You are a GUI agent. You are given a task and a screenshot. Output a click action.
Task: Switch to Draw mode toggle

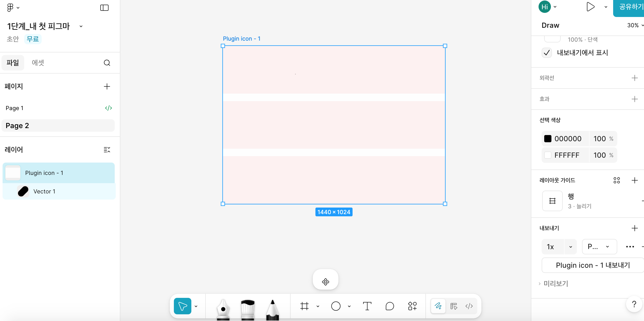[x=438, y=306]
